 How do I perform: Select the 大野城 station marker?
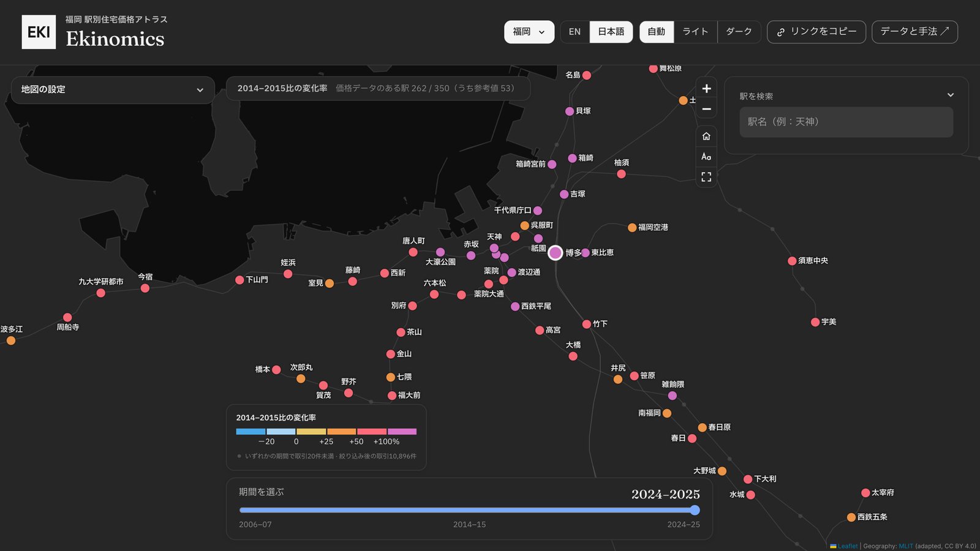click(722, 471)
